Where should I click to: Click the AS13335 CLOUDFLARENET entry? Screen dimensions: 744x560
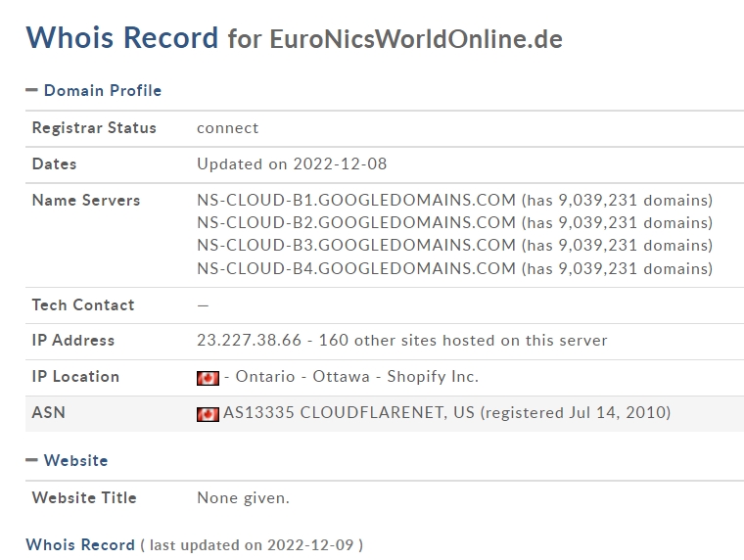coord(349,412)
